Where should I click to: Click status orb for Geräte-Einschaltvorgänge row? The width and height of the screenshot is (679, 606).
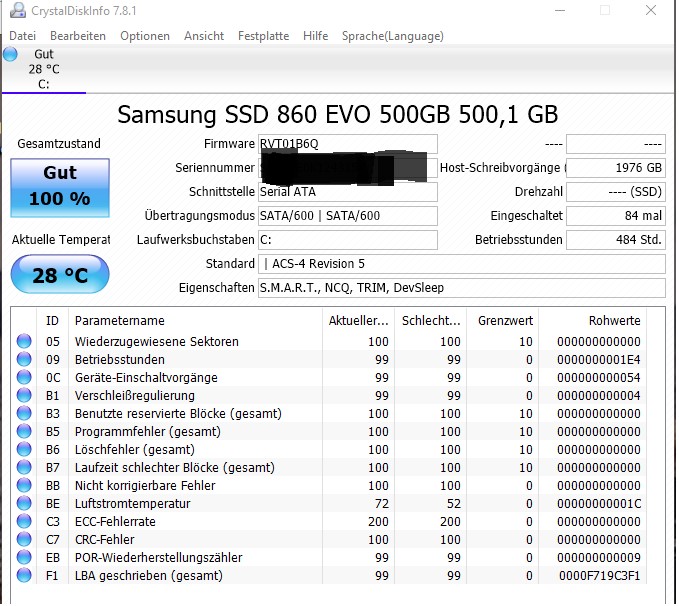click(x=24, y=377)
